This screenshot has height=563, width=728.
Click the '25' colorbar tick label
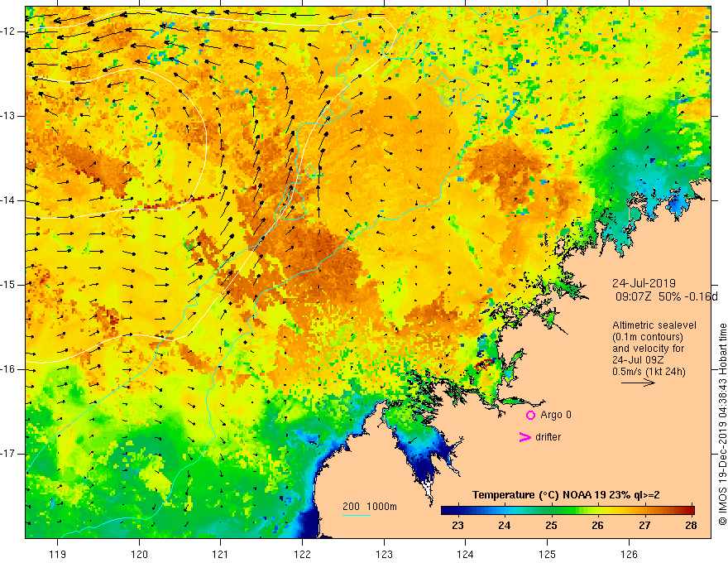tap(551, 526)
